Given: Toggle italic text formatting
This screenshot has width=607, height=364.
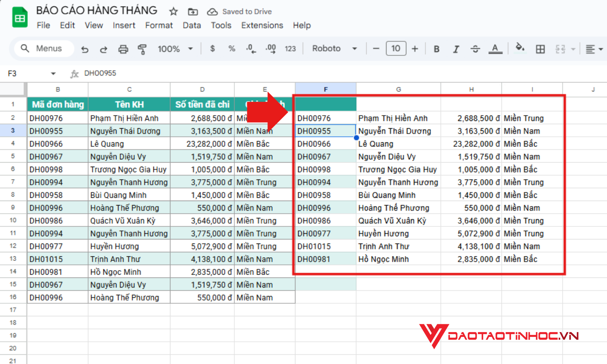Looking at the screenshot, I should pyautogui.click(x=456, y=49).
